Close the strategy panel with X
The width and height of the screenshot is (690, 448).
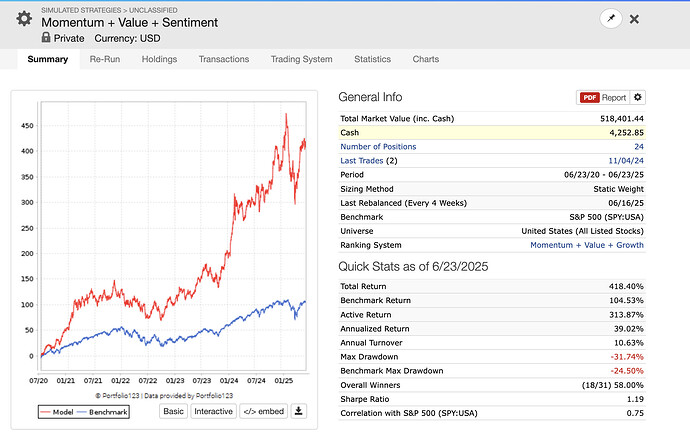click(634, 19)
